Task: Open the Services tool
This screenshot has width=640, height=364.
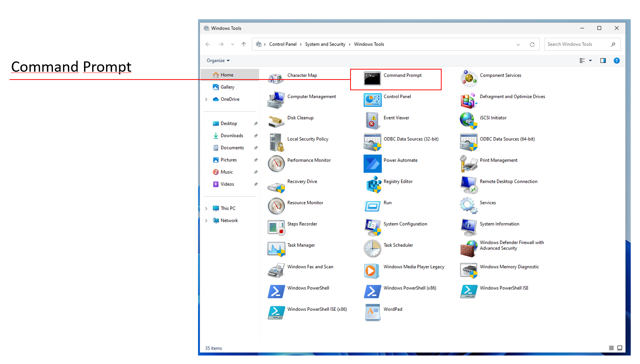Action: (x=487, y=203)
